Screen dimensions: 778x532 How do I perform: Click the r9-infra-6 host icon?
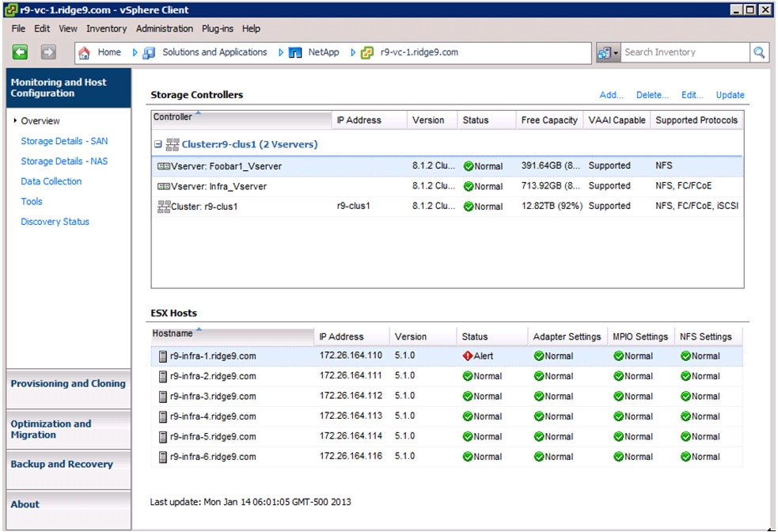163,457
